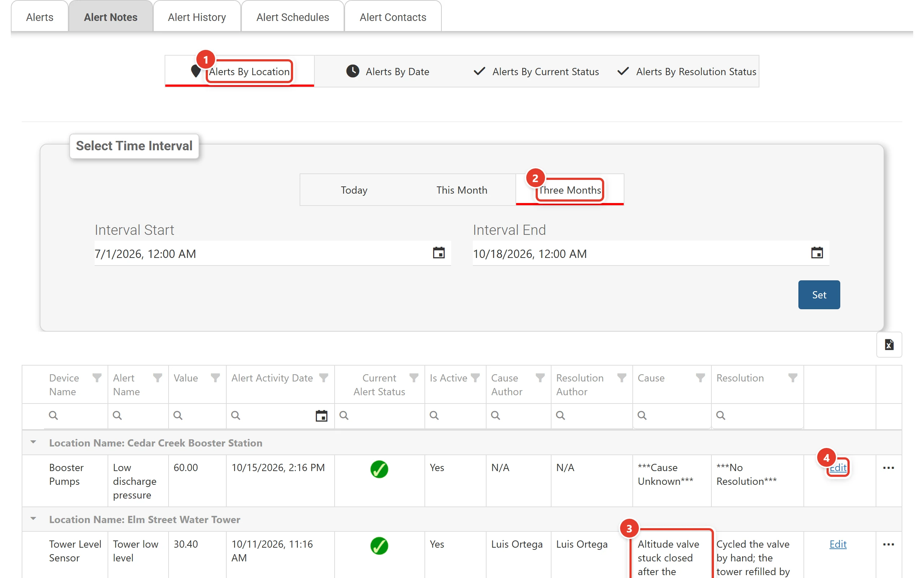Click the Booster Pumps green status checkmark
Viewport: 924px width, 578px height.
click(x=379, y=469)
